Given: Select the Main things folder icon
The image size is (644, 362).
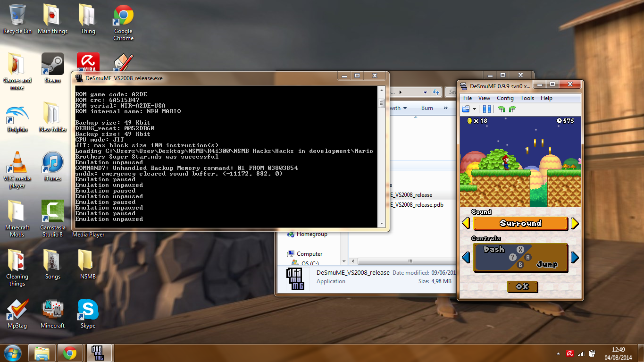Looking at the screenshot, I should pos(52,19).
